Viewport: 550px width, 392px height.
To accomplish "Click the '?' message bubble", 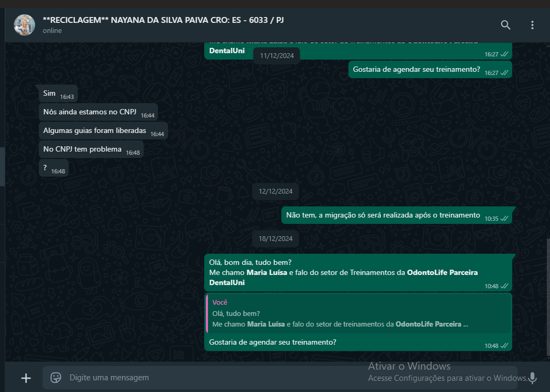I will pyautogui.click(x=54, y=168).
